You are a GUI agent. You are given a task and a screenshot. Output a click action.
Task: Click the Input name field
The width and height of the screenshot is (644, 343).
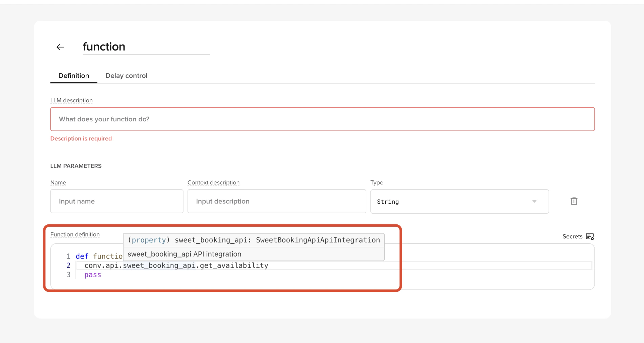(x=116, y=201)
